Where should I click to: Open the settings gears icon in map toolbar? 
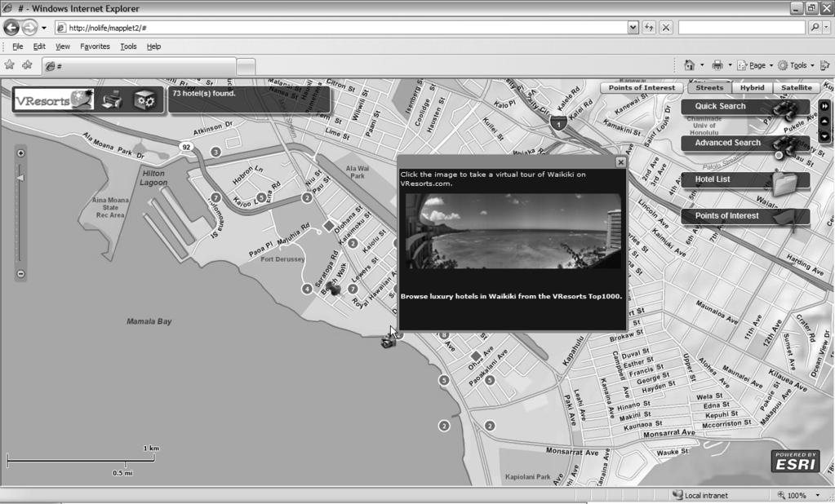144,99
